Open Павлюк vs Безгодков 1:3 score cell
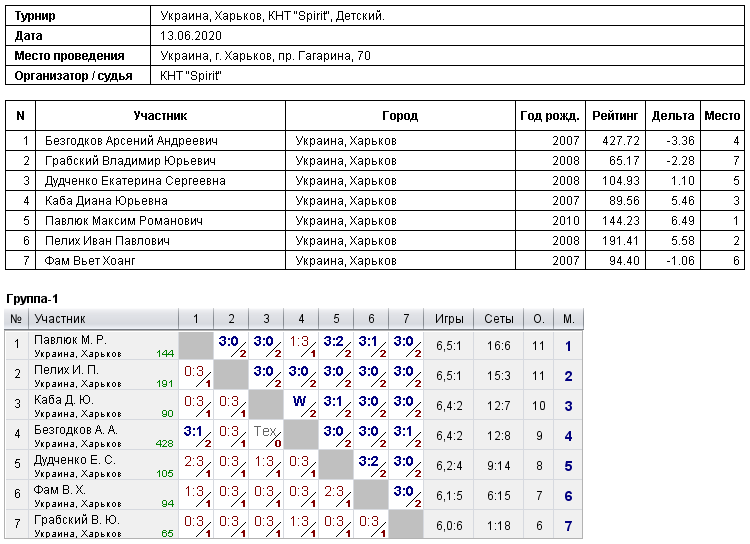The image size is (750, 544). 301,345
